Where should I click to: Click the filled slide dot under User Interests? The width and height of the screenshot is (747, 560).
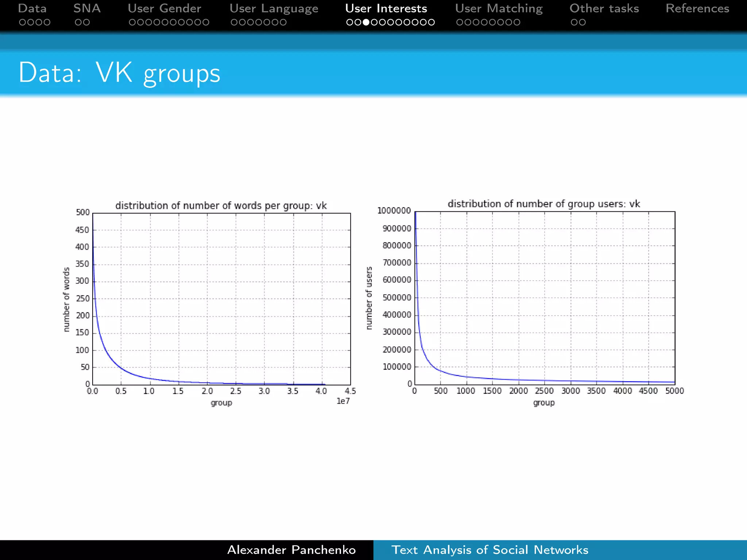[x=366, y=22]
